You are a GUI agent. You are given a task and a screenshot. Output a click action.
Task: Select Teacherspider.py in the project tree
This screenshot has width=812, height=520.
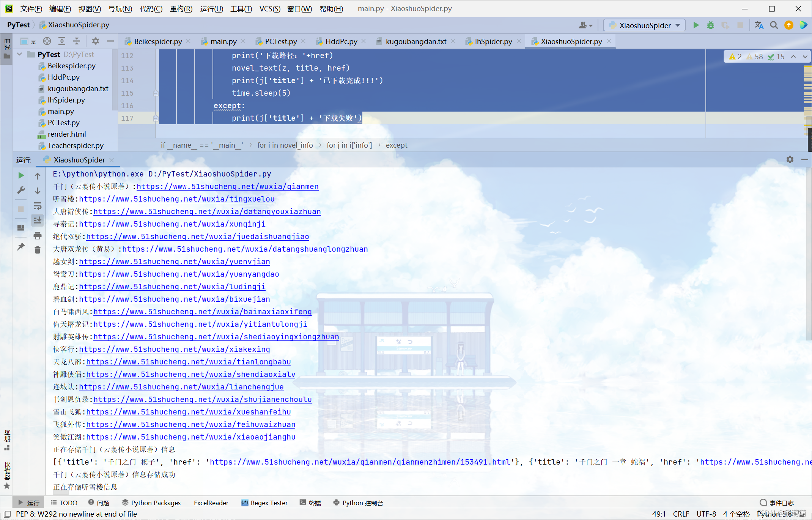tap(76, 145)
